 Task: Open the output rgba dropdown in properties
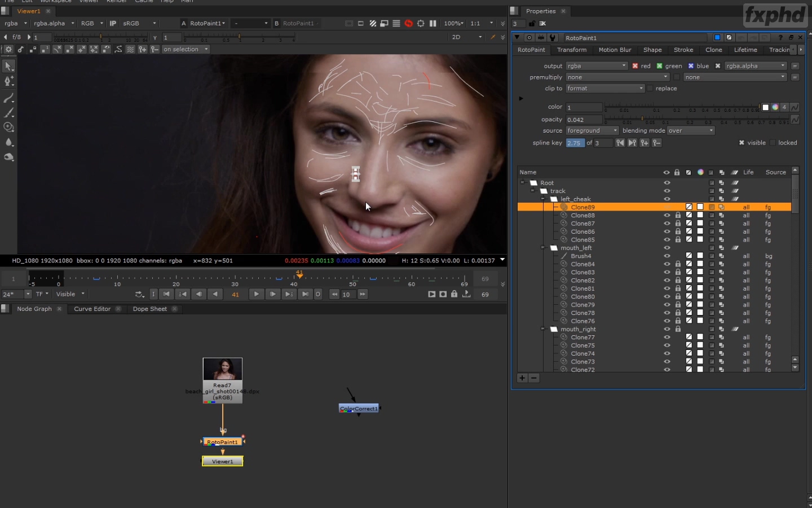pos(597,66)
